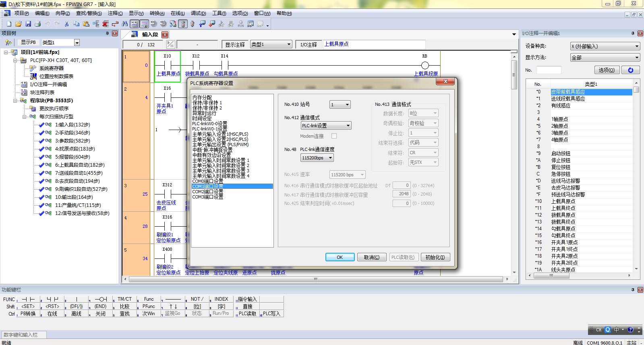The width and height of the screenshot is (644, 345).
Task: Open the 工具(T) menu
Action: (219, 13)
